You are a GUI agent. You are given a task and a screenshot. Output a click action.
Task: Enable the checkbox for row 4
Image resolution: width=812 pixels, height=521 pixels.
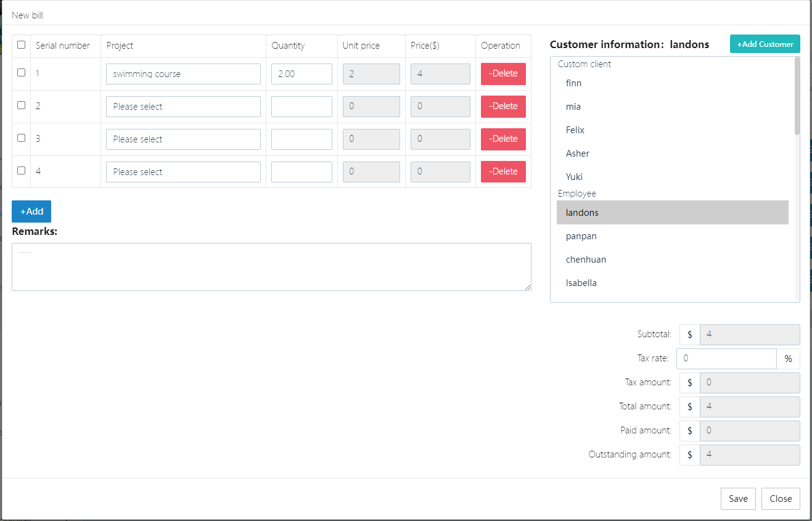click(x=22, y=171)
